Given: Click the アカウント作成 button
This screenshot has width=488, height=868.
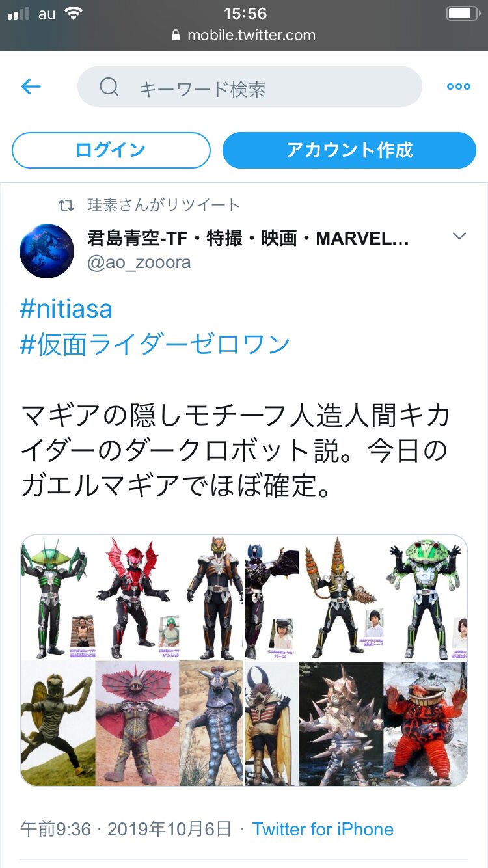Looking at the screenshot, I should point(349,150).
